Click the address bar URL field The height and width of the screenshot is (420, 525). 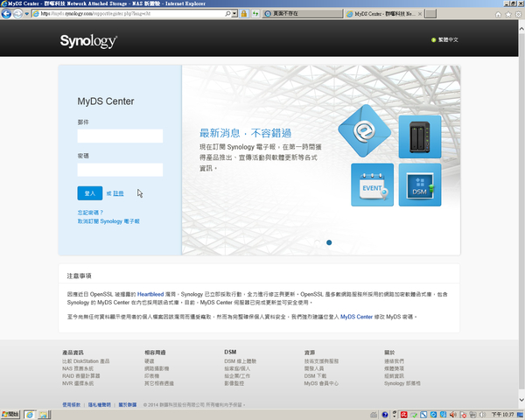(129, 14)
